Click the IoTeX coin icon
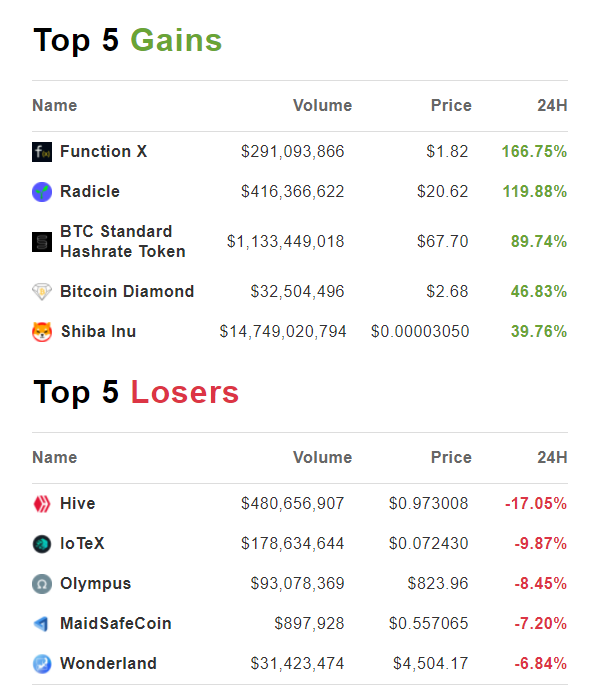 (41, 544)
